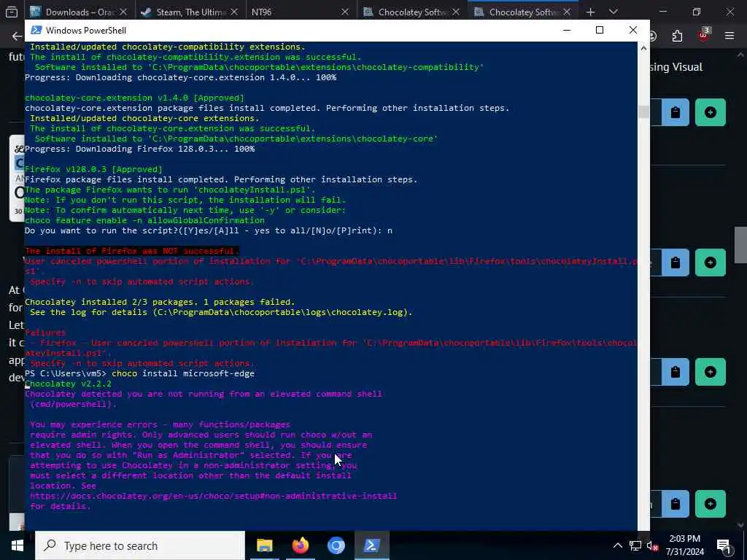Open the Action Center notification icon

coord(724,545)
